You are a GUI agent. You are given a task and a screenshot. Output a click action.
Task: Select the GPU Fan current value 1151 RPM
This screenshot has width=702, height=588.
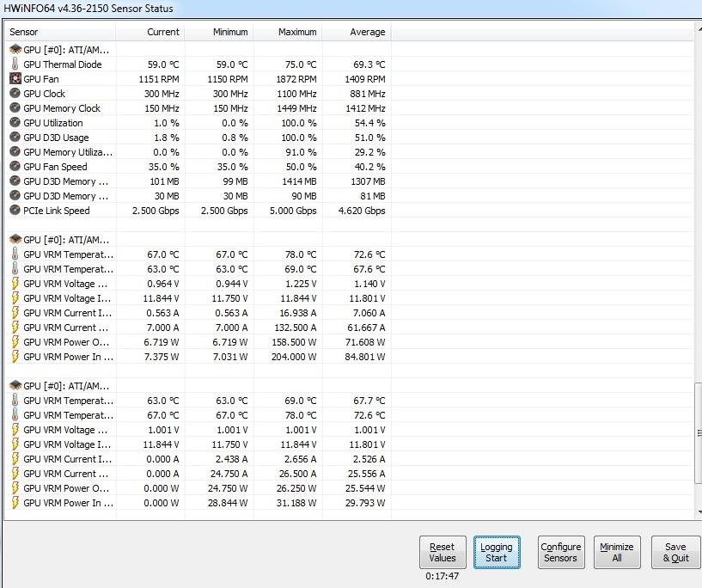(x=158, y=79)
